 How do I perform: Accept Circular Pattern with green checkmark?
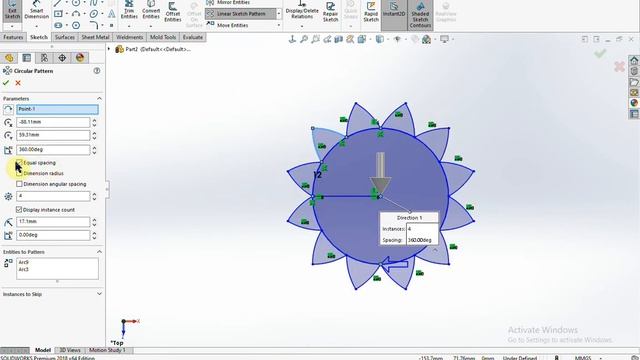point(6,83)
